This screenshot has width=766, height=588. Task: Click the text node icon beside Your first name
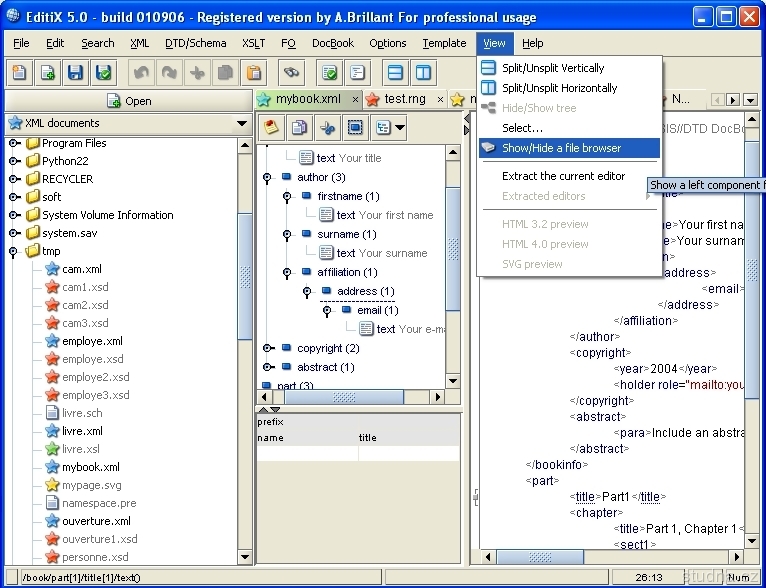point(326,215)
